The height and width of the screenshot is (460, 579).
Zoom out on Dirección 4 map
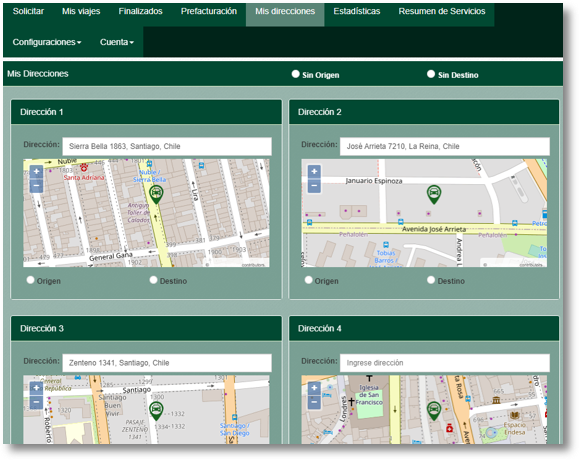click(x=314, y=402)
